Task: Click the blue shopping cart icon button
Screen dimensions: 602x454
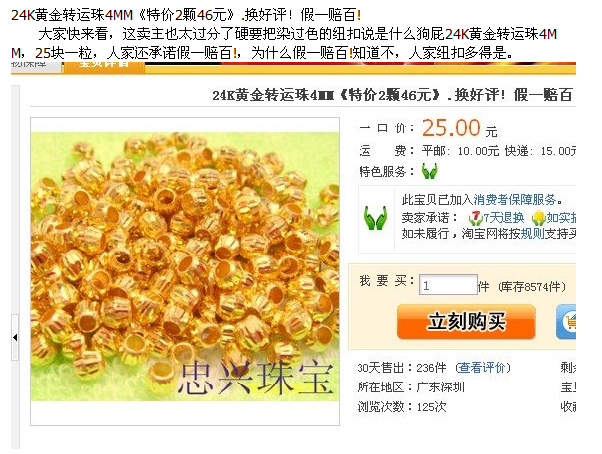Action: [x=567, y=322]
